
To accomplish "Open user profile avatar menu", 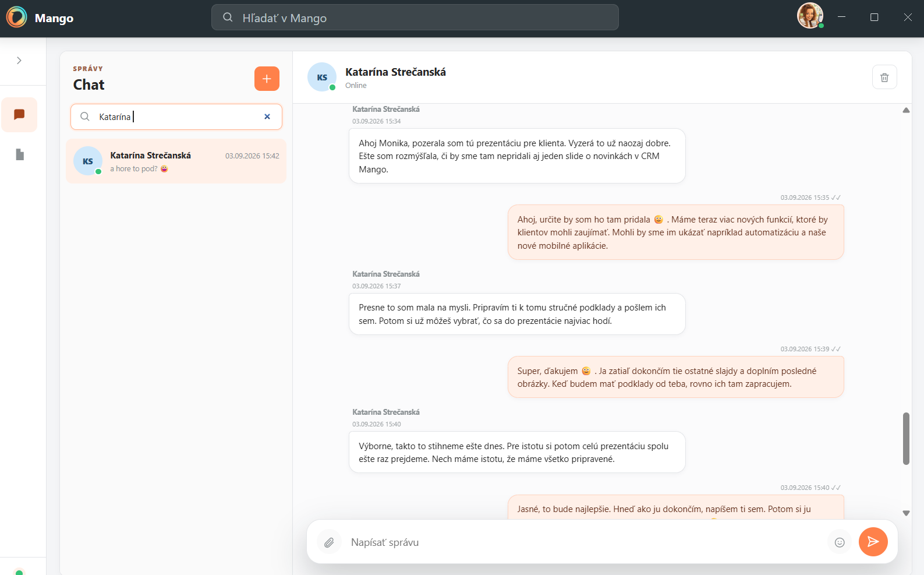I will point(810,16).
